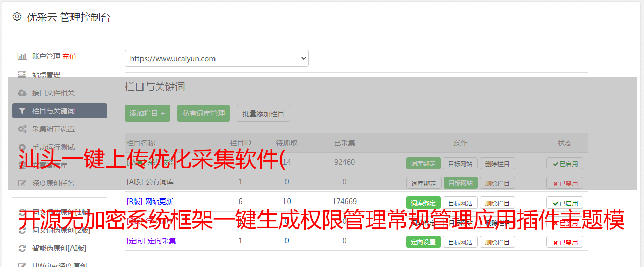The image size is (644, 267).
Task: Click the play icon for 手动运行测试
Action: [x=22, y=147]
